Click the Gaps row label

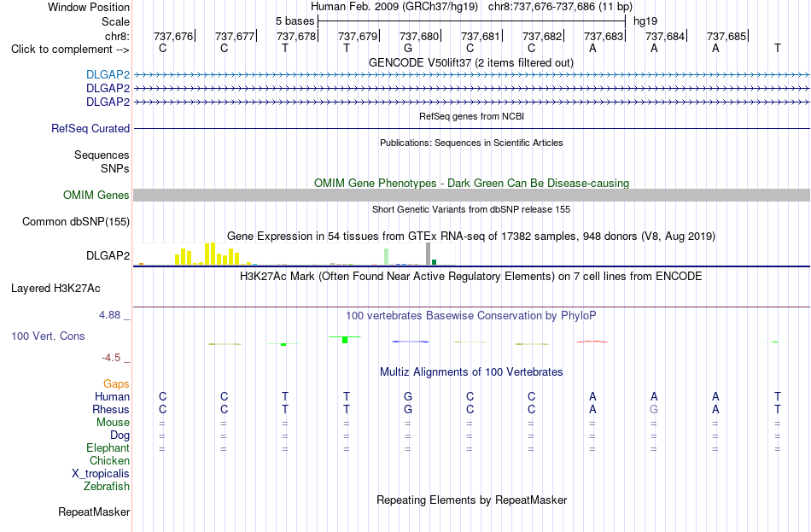tap(116, 384)
